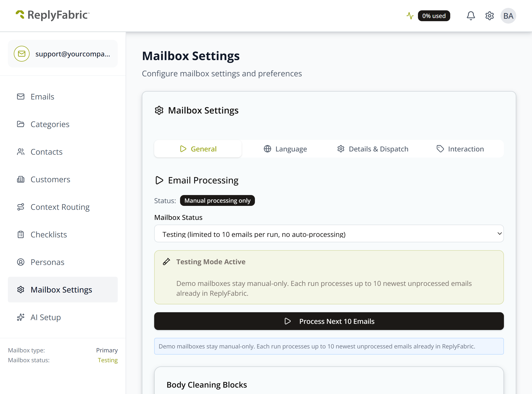Click the Email Processing heading
The width and height of the screenshot is (532, 394).
click(203, 180)
